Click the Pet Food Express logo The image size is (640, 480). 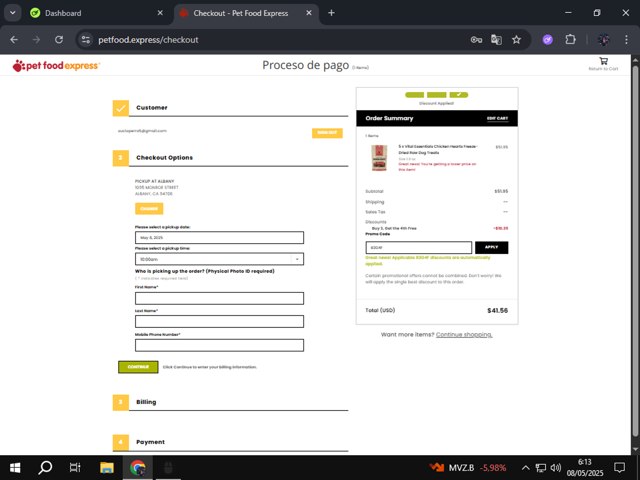[56, 65]
